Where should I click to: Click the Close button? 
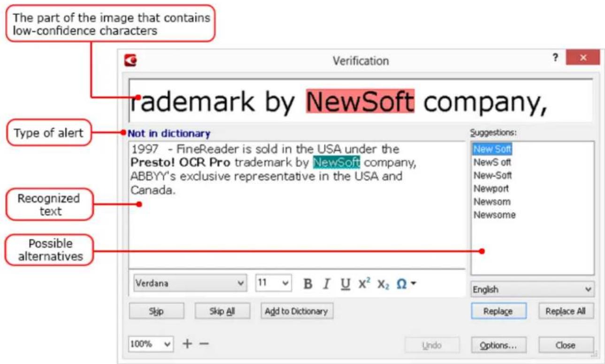pos(566,345)
